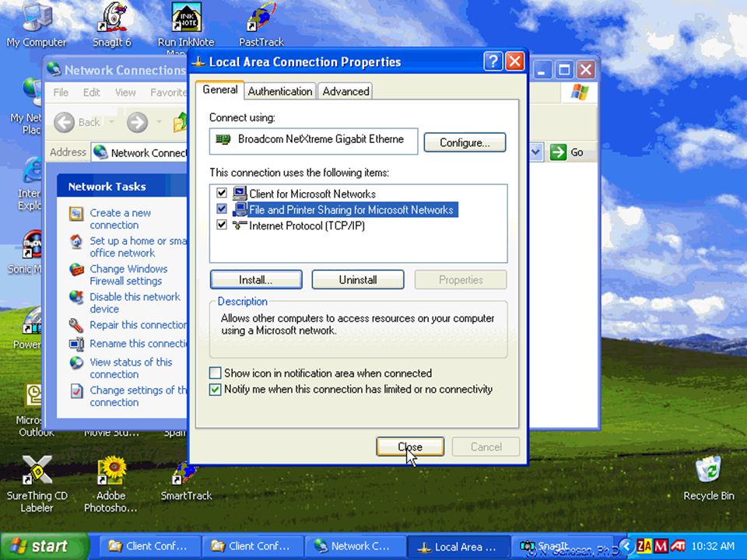
Task: Click the ATI tray icon
Action: tap(678, 546)
